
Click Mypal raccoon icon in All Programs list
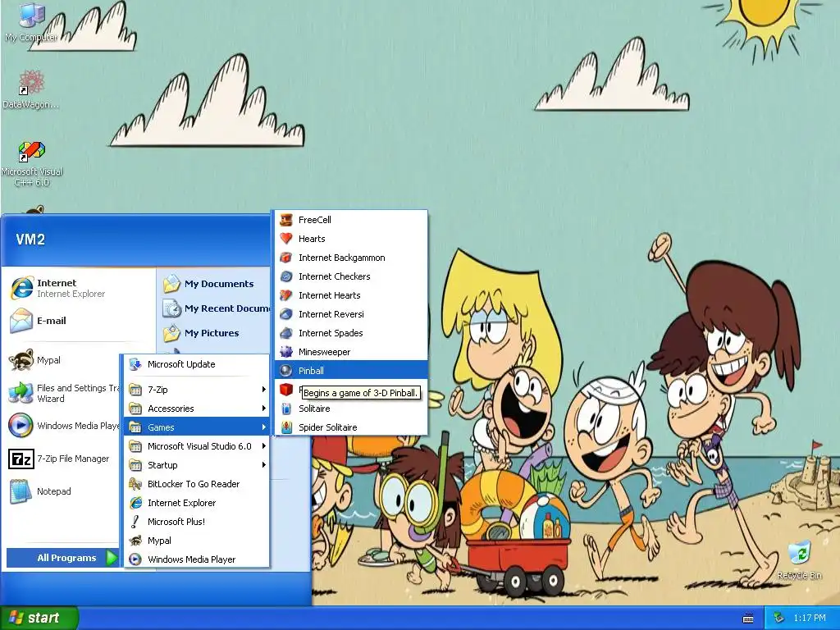point(136,541)
